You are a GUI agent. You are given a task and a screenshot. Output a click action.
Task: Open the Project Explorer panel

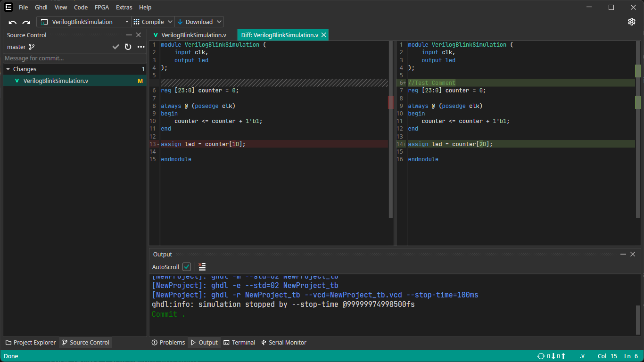[x=30, y=343]
